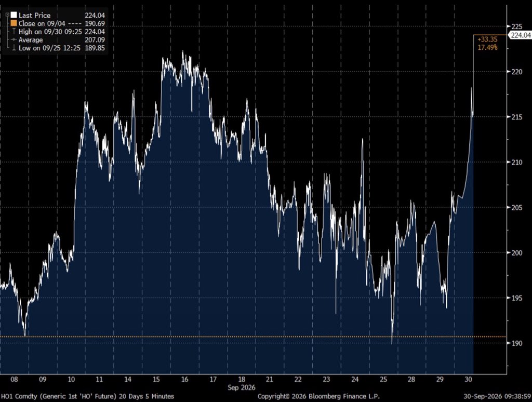Click the 190 price axis label

(517, 343)
